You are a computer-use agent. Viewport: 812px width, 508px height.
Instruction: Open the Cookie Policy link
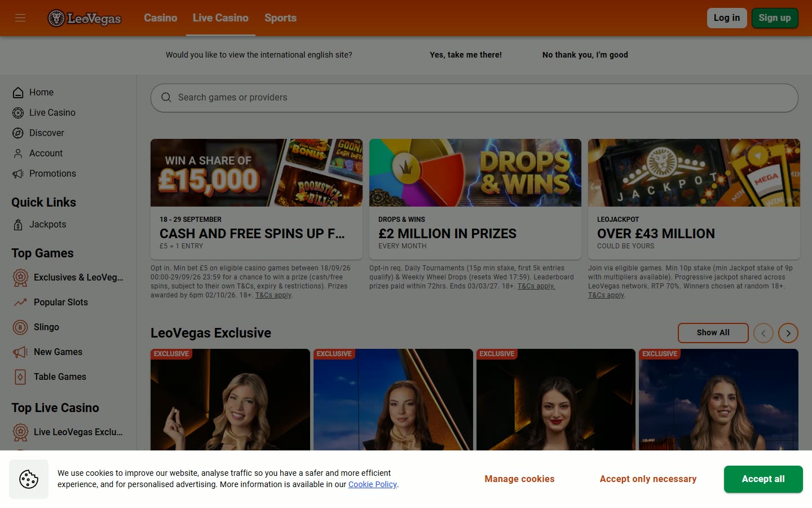coord(373,485)
